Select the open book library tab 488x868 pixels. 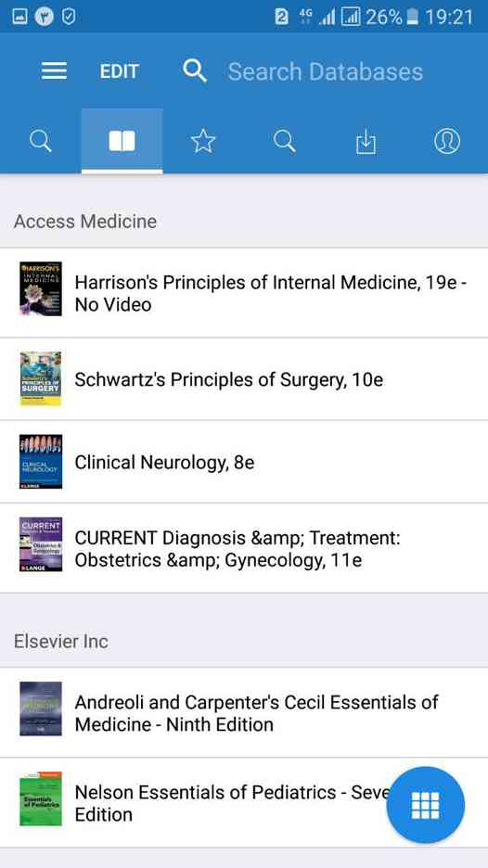click(x=122, y=141)
